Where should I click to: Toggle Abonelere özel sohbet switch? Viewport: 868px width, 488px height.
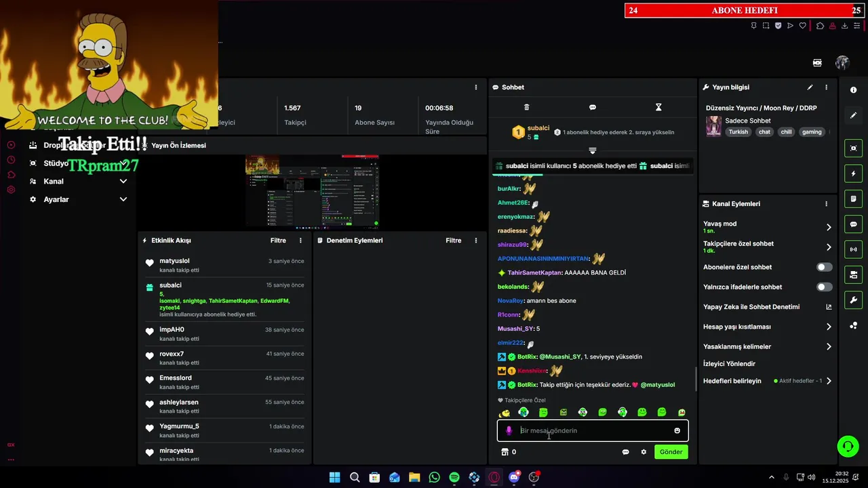coord(824,267)
